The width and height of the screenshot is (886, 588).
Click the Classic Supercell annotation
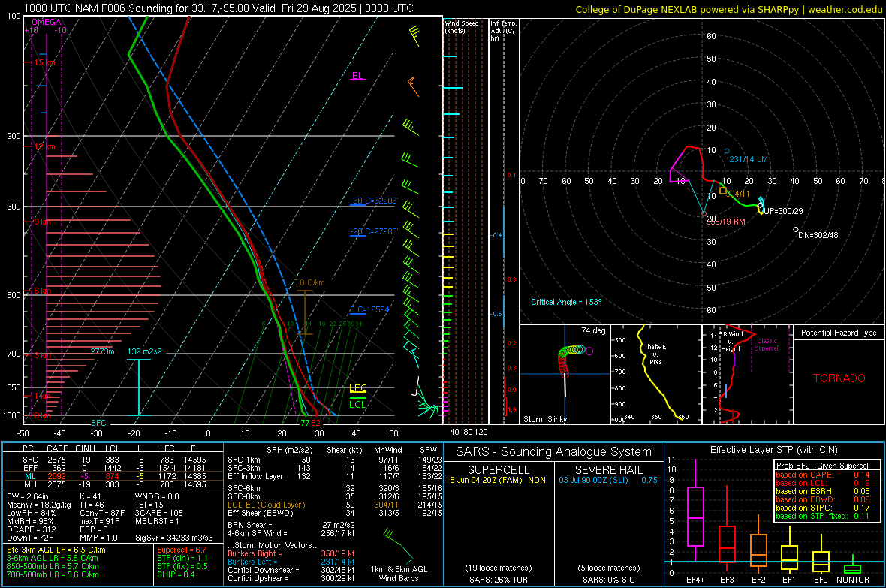click(767, 345)
